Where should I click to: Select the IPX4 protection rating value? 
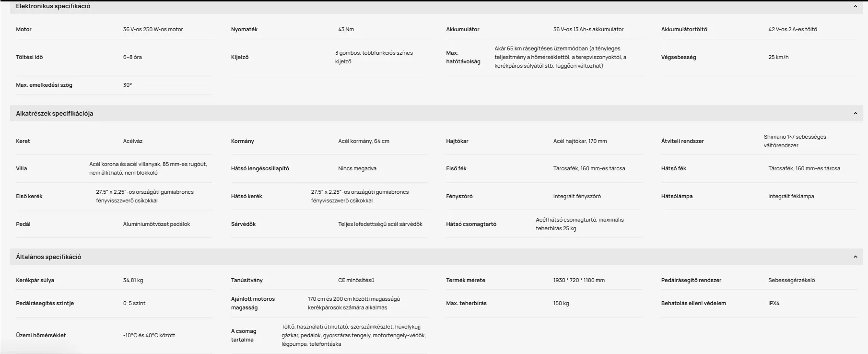[x=774, y=303]
